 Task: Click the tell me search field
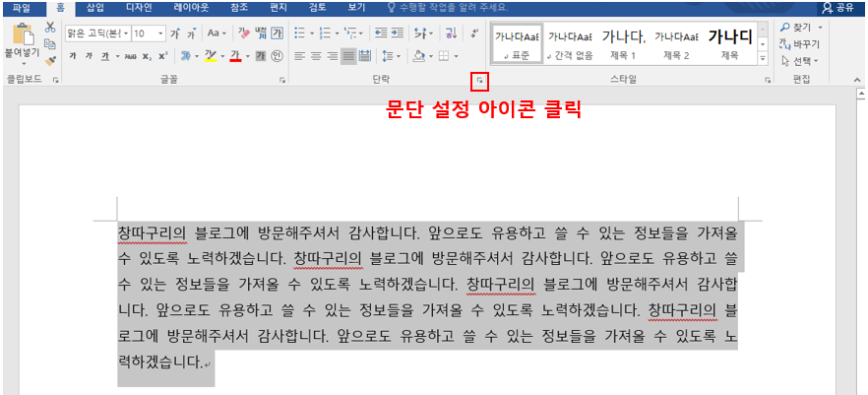pos(449,8)
